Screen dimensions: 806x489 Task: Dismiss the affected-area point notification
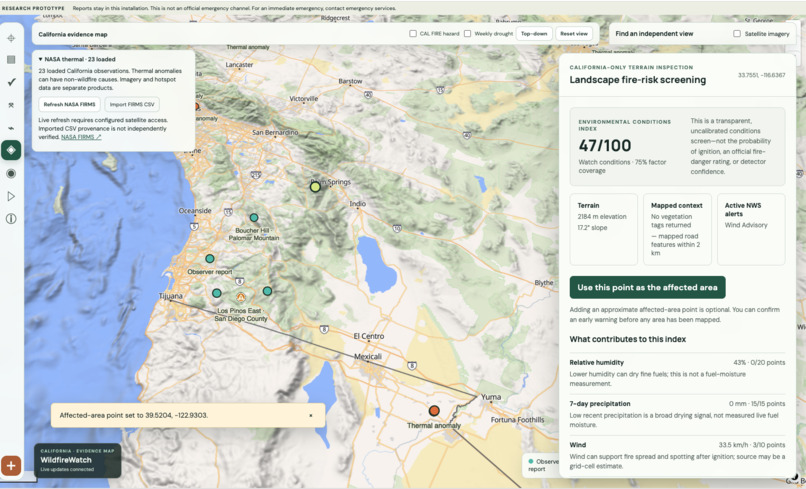[310, 415]
